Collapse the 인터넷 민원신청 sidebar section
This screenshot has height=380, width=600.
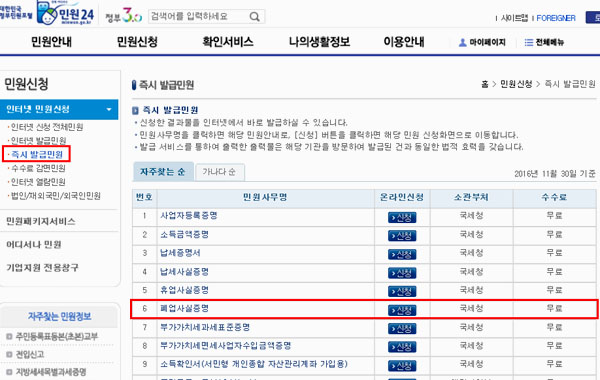tap(59, 109)
